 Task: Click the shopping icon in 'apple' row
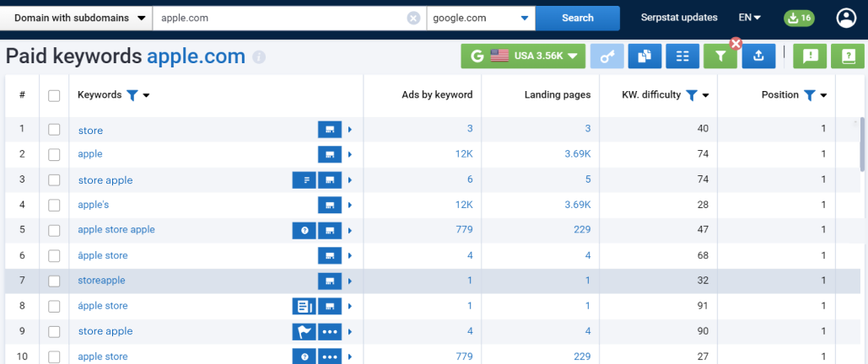click(x=330, y=154)
